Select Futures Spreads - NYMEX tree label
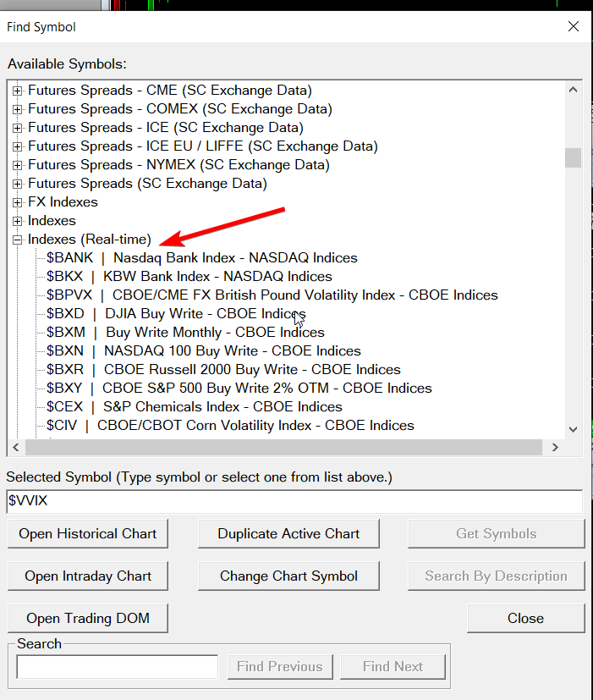Viewport: 593px width, 700px height. pyautogui.click(x=178, y=165)
